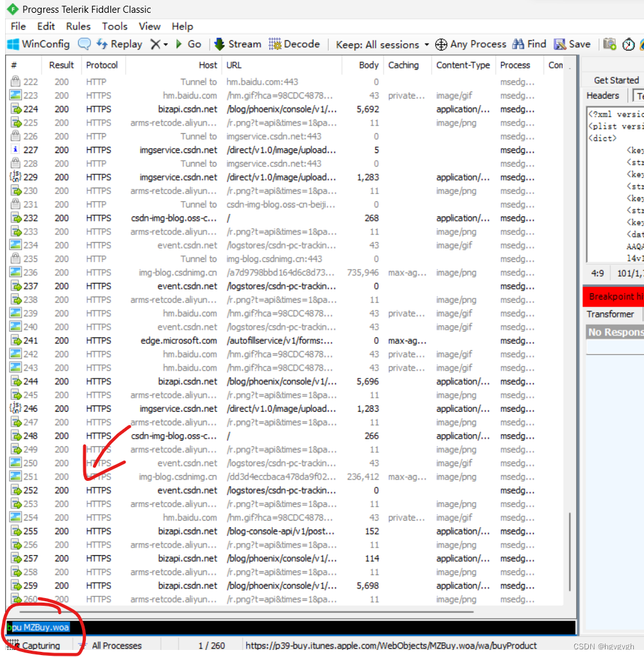Select the edge.microsoft.com host in session 241
644x657 pixels.
179,341
